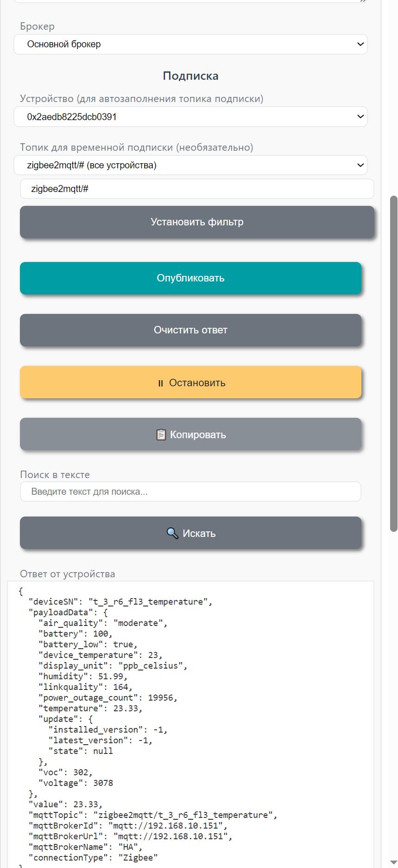Viewport: 398px width, 868px height.
Task: Click the "air_quality": "moderate" line
Action: click(x=103, y=623)
